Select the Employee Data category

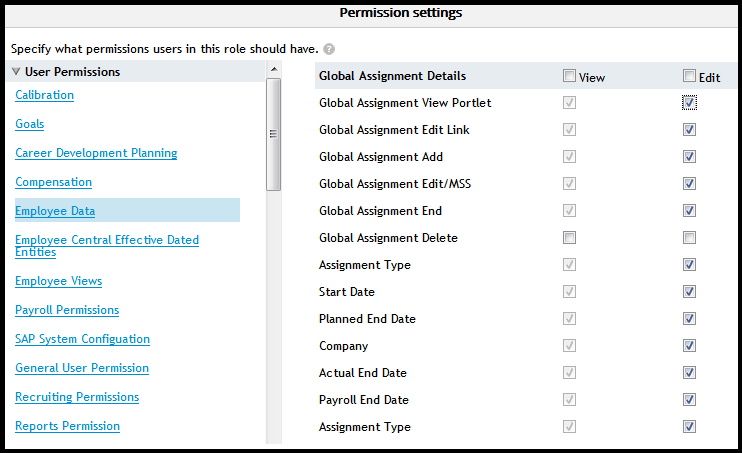pyautogui.click(x=55, y=211)
